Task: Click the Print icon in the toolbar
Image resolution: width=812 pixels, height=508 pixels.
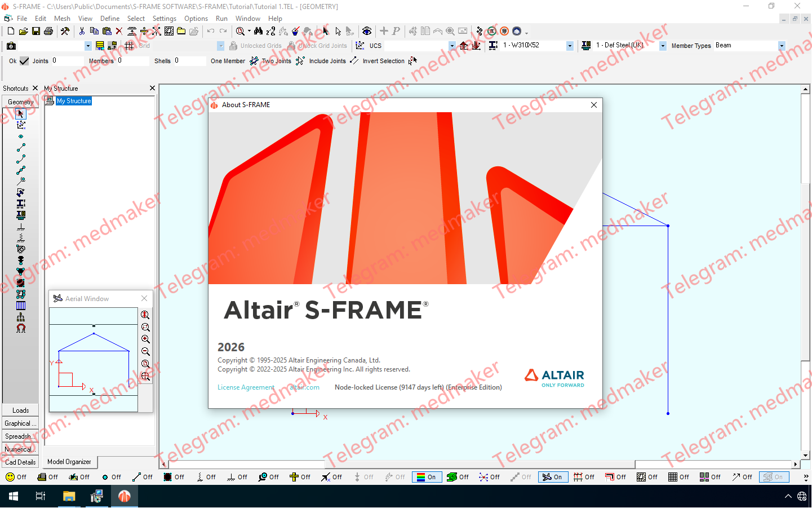Action: click(48, 31)
